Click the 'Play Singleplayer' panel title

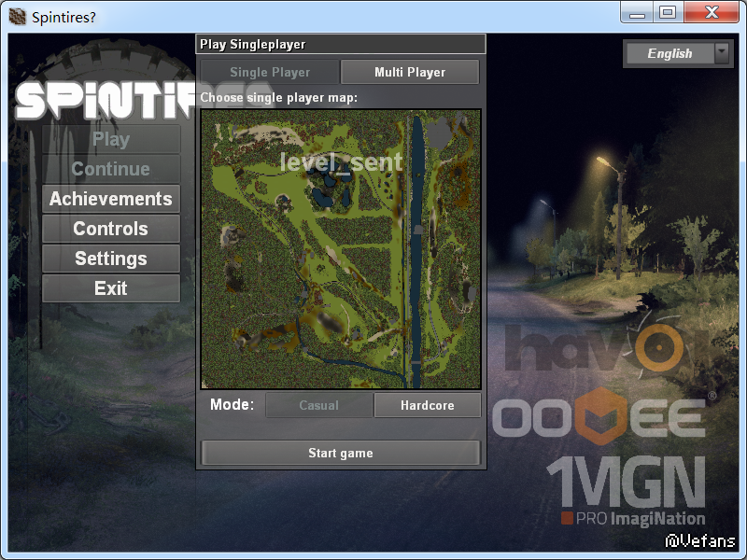(252, 44)
